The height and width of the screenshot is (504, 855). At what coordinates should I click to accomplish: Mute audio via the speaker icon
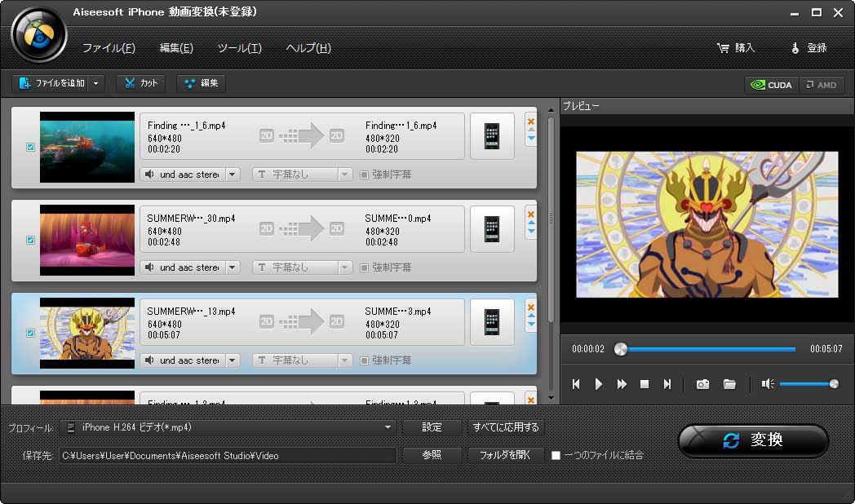(767, 384)
